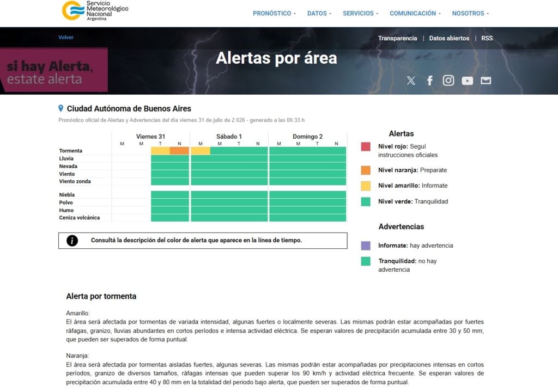
Task: Click the Nevada row label
Action: tap(68, 166)
